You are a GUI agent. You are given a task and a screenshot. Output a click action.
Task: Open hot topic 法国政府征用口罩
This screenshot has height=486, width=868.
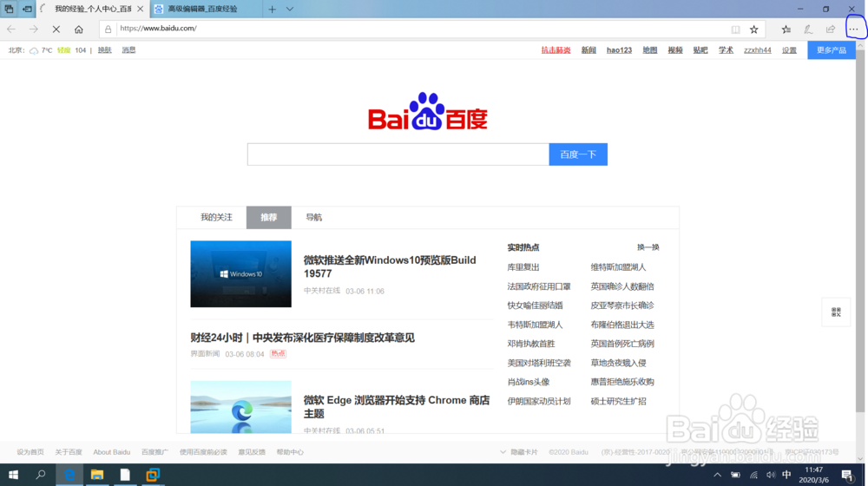pyautogui.click(x=539, y=286)
